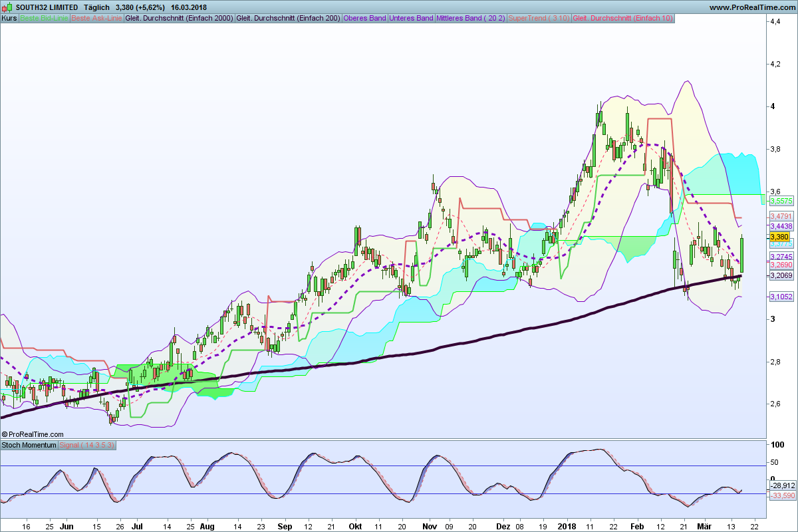Click the Täglich timeframe text

(97, 7)
